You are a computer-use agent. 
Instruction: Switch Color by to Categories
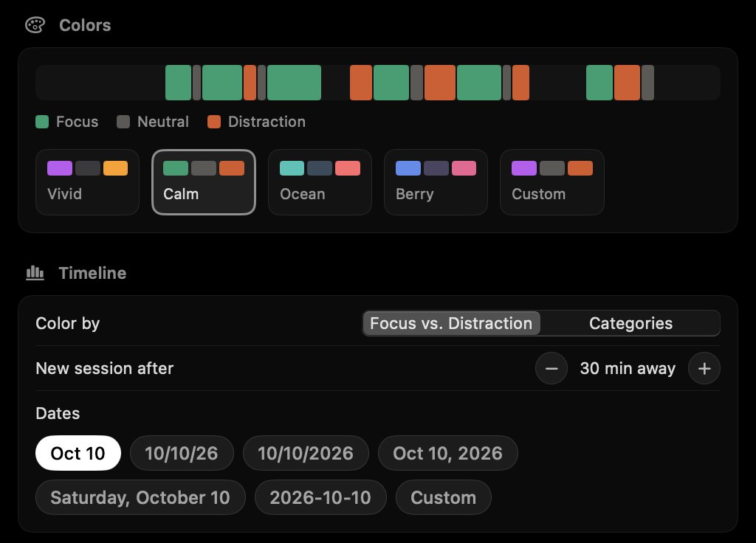tap(630, 323)
